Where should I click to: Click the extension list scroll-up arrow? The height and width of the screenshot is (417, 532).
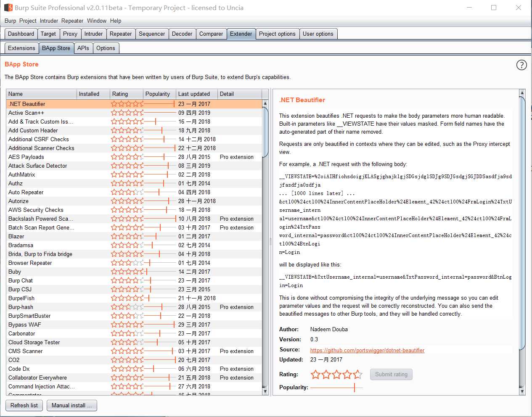(x=265, y=103)
